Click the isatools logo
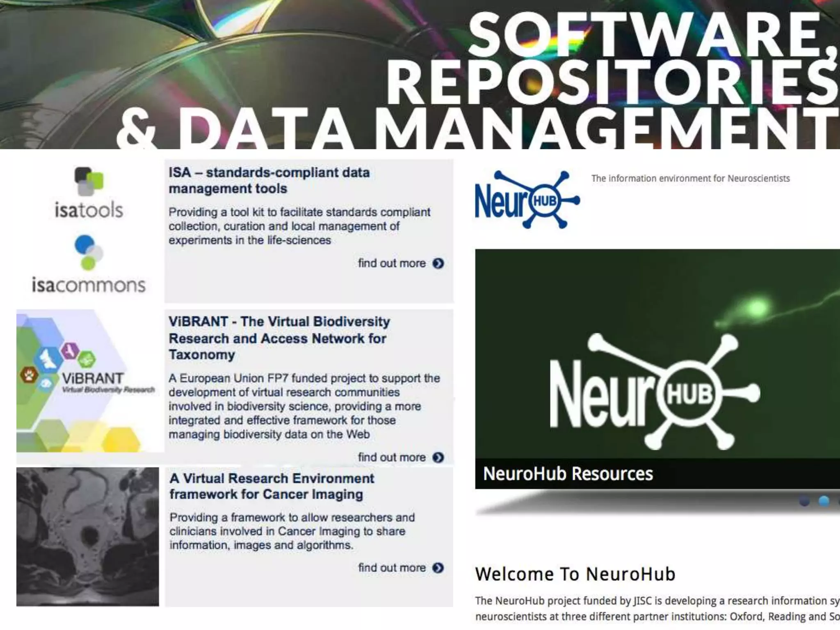 pyautogui.click(x=89, y=192)
